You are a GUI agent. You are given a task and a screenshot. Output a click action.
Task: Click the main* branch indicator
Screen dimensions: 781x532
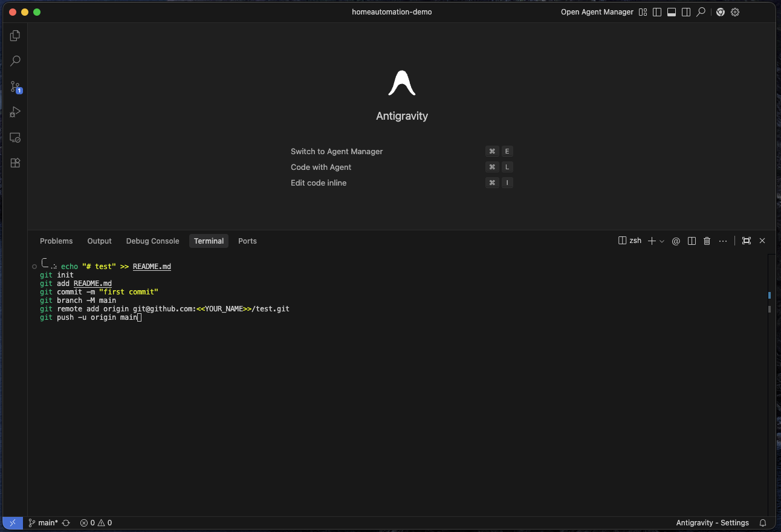coord(44,523)
